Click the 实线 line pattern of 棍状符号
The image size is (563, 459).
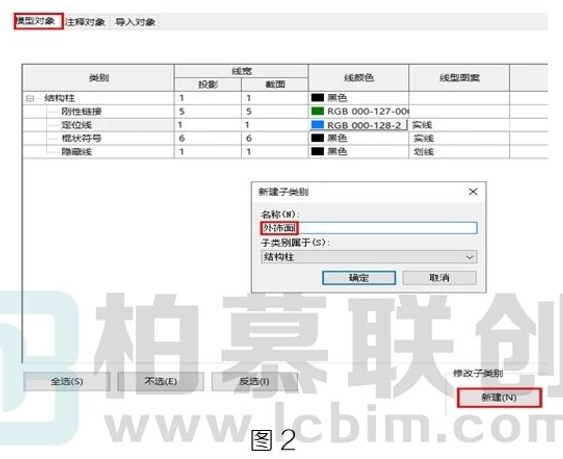tap(423, 138)
